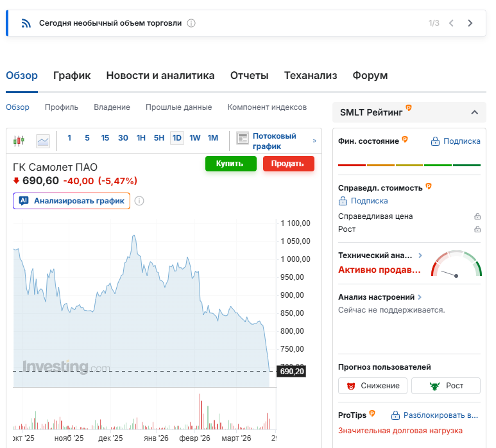Viewport: 496px width, 448px height.
Task: Set chart interval to 1 minute
Action: 69,138
